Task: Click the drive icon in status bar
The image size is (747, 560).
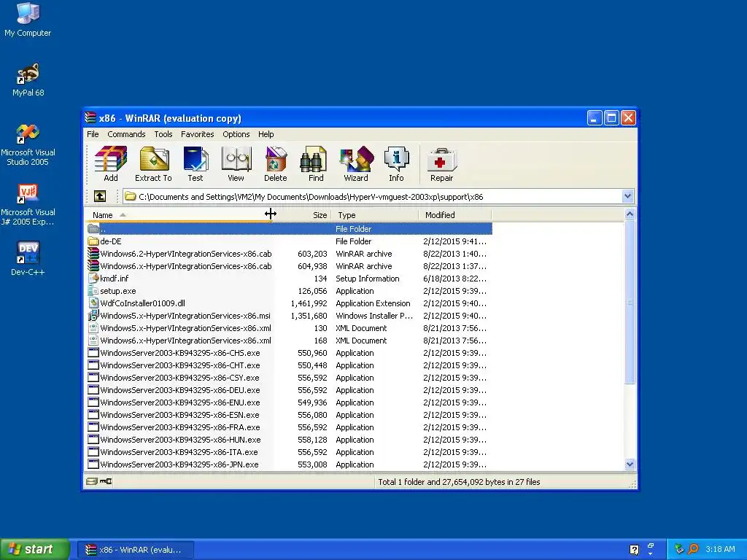Action: coord(91,481)
